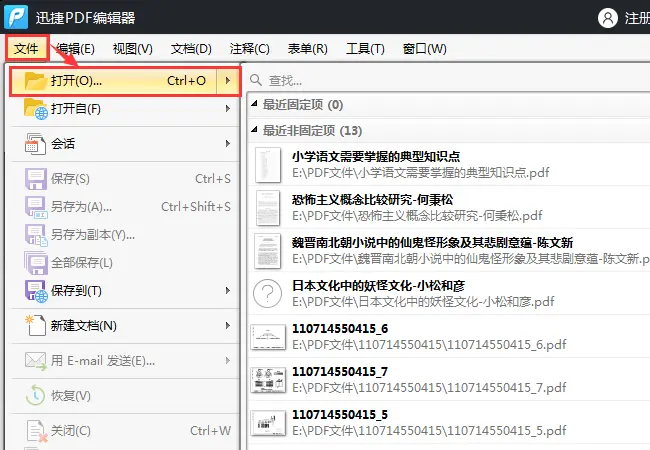
Task: Open the 文件 menu
Action: pyautogui.click(x=27, y=49)
